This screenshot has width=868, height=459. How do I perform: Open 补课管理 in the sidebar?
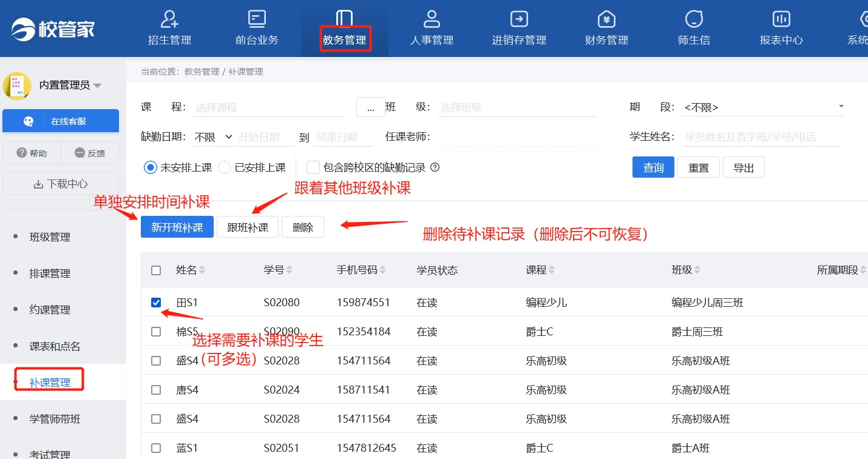coord(50,383)
